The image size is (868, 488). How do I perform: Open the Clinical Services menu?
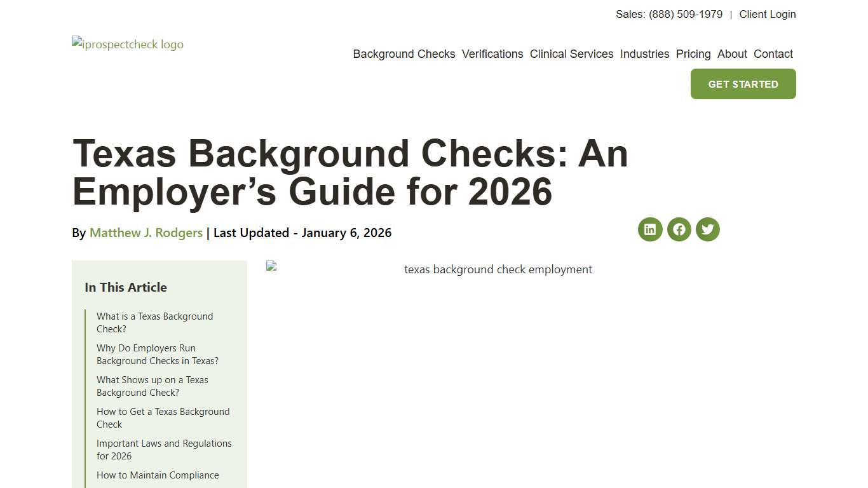(571, 54)
